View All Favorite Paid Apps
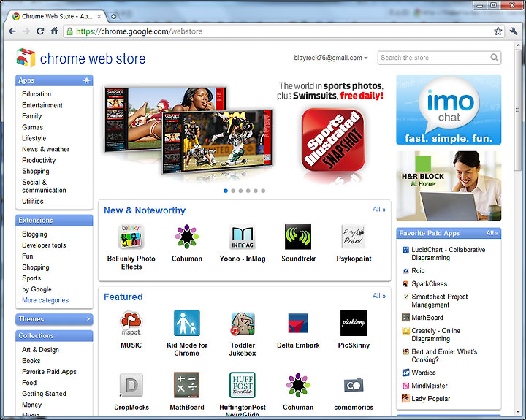526x420 pixels. pos(492,233)
